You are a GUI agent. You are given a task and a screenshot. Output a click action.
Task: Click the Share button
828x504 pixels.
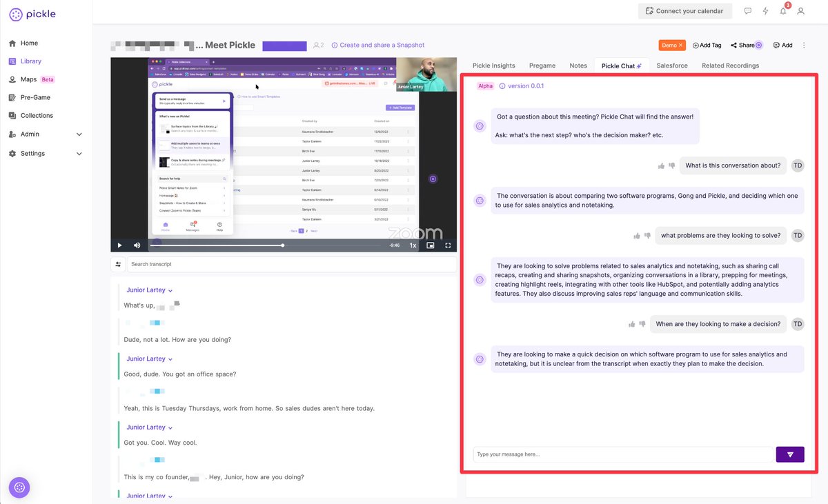coord(746,46)
